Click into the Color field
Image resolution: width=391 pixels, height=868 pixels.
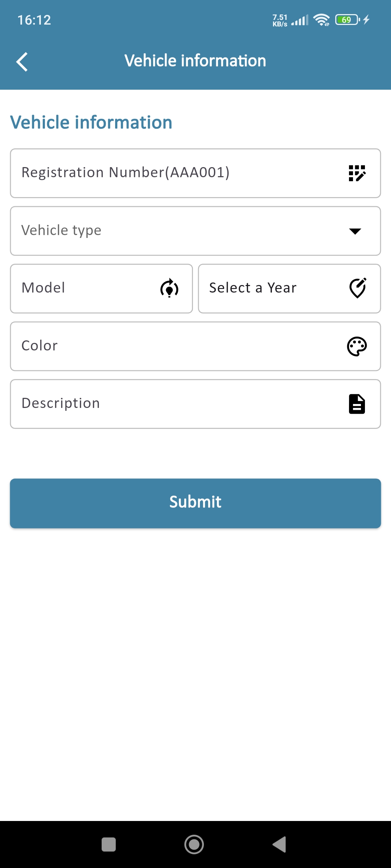[174, 346]
